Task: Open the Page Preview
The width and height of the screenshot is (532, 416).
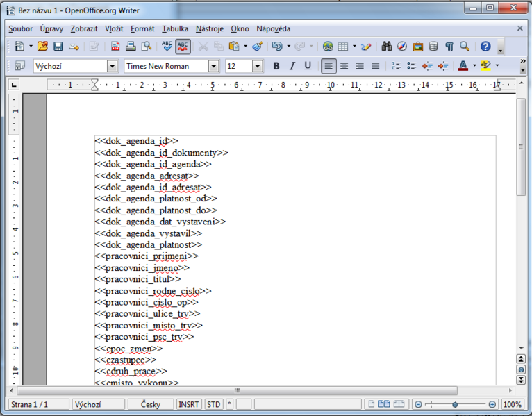Action: pyautogui.click(x=147, y=46)
